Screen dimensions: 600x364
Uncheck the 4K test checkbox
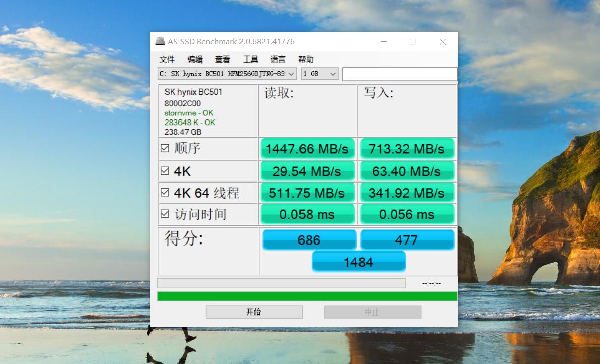(165, 171)
